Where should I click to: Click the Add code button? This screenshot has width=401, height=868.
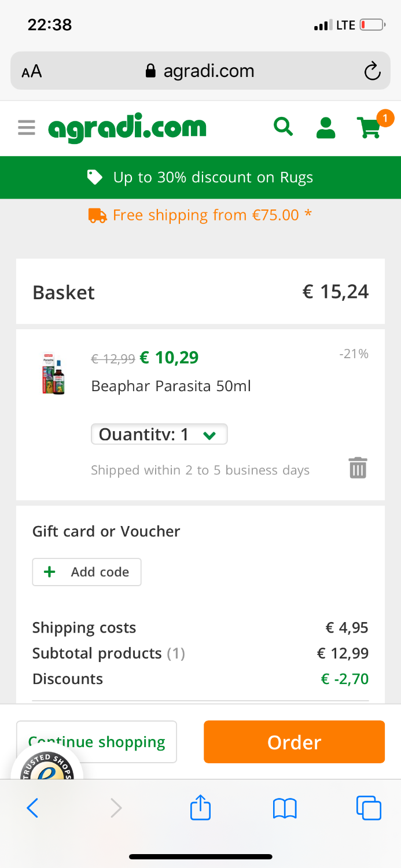(87, 572)
